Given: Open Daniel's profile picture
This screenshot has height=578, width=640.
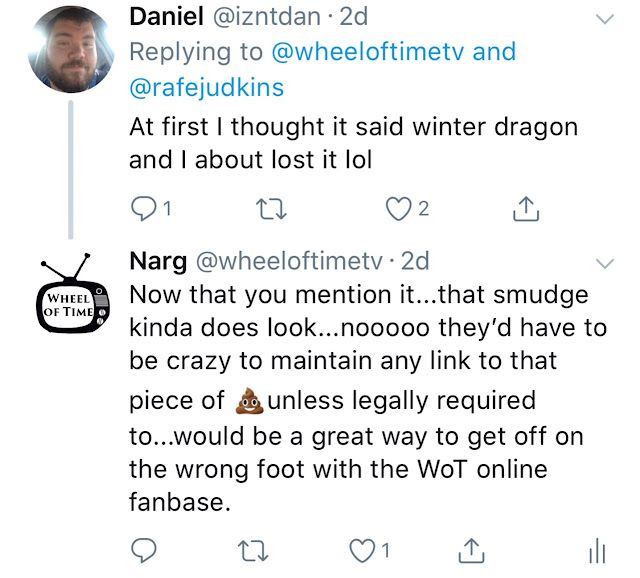Looking at the screenshot, I should point(68,48).
